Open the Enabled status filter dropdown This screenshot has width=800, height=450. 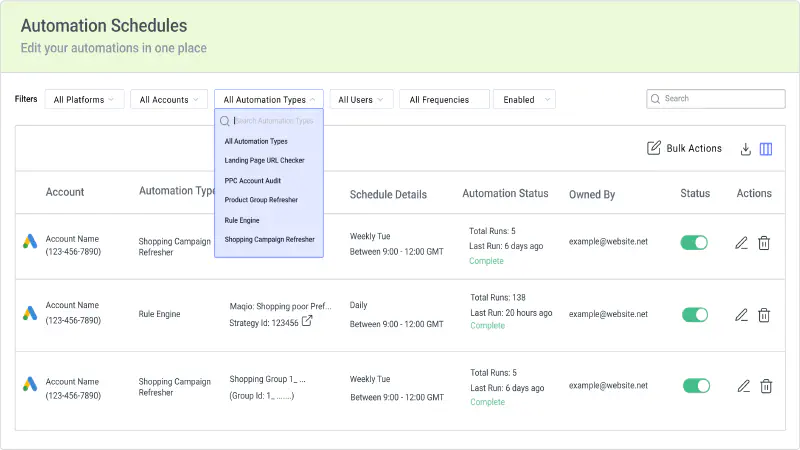[524, 99]
